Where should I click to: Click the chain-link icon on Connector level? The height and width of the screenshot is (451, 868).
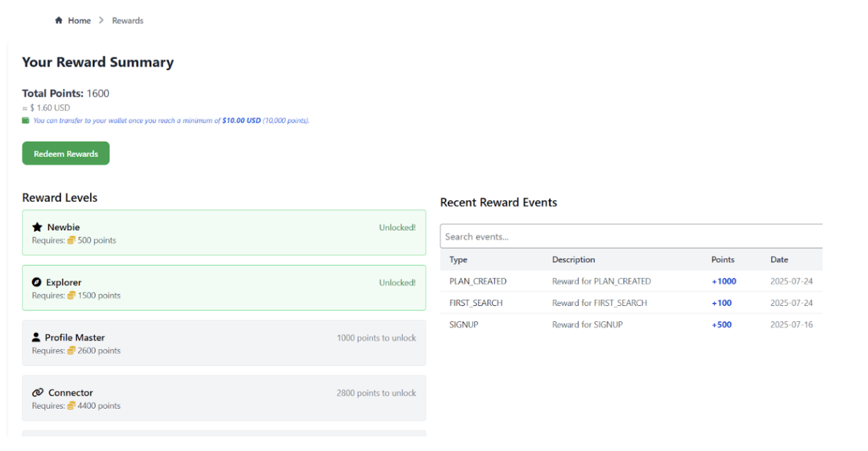coord(37,392)
